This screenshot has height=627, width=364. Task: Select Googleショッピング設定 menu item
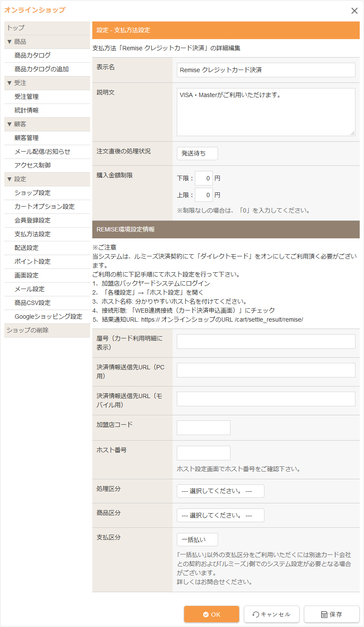[48, 317]
